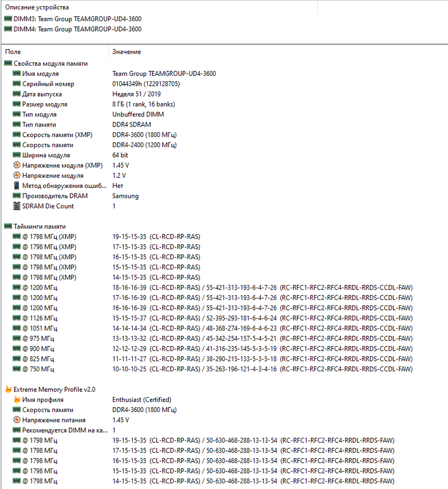This screenshot has height=489, width=448.
Task: Click the flame icon beside Имя профиля
Action: (17, 399)
